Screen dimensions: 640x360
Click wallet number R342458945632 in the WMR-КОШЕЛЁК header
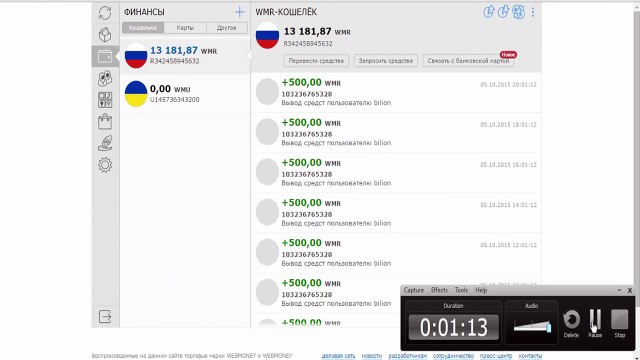tap(308, 44)
